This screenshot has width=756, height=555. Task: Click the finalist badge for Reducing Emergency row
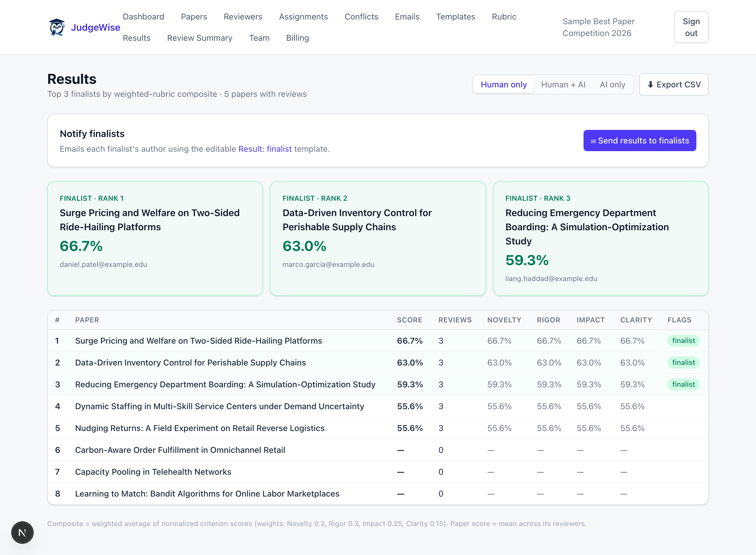(x=683, y=384)
